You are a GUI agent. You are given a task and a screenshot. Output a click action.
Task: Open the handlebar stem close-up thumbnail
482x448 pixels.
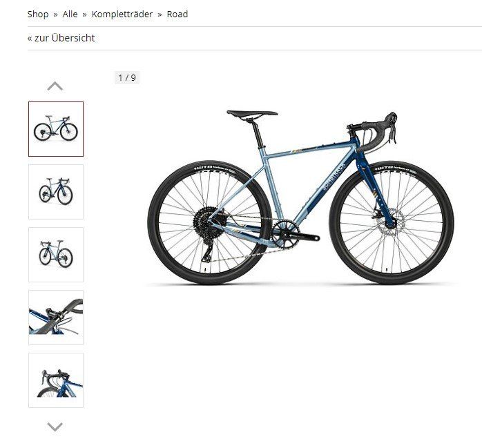pos(56,318)
